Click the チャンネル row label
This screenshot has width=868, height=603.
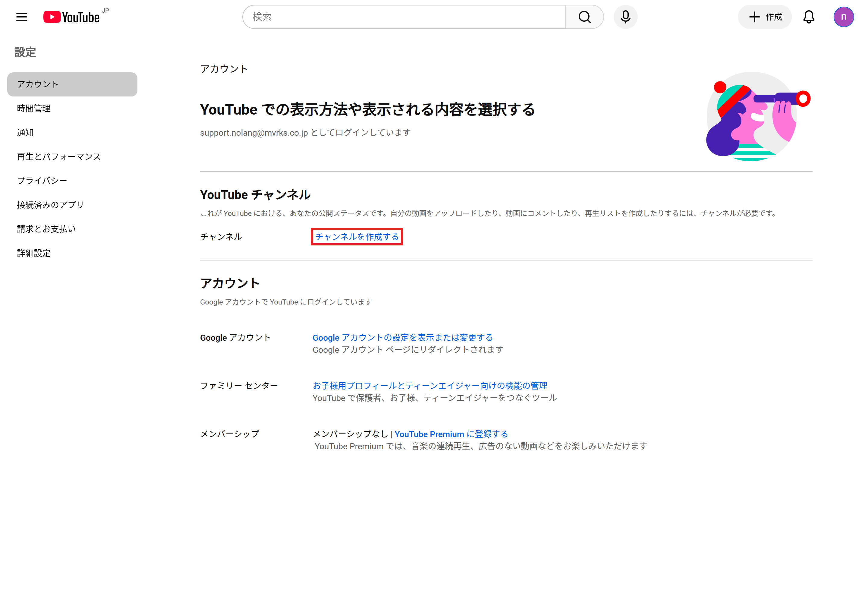(x=221, y=236)
